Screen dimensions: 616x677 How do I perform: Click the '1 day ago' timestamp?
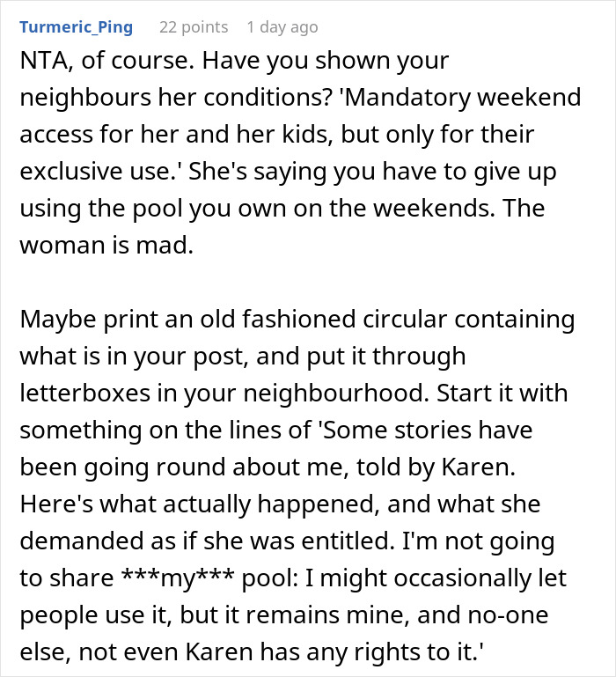tap(282, 27)
